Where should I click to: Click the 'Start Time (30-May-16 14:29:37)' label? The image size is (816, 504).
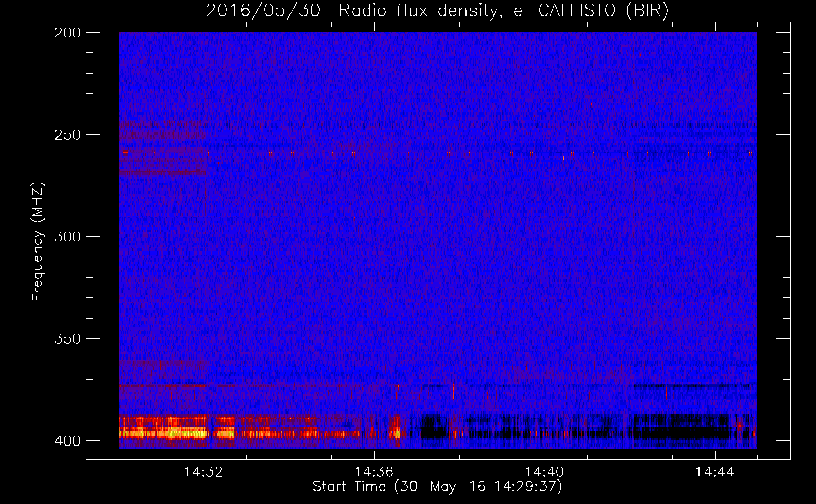tap(437, 487)
